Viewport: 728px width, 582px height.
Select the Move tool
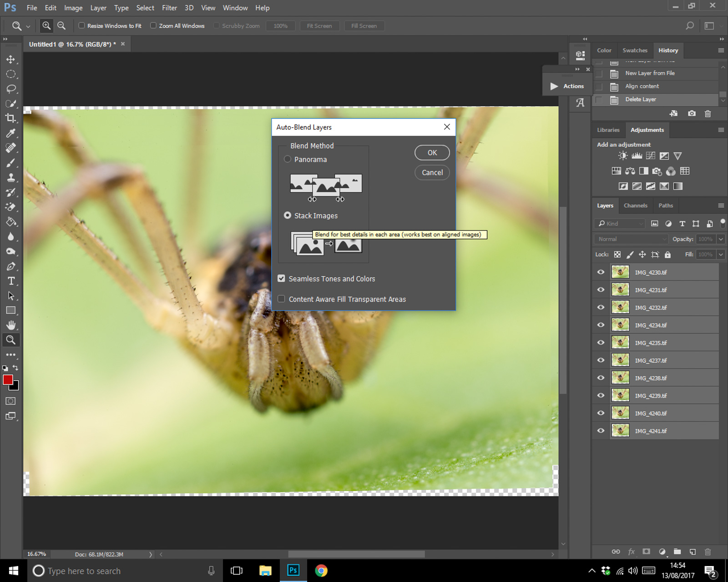11,59
